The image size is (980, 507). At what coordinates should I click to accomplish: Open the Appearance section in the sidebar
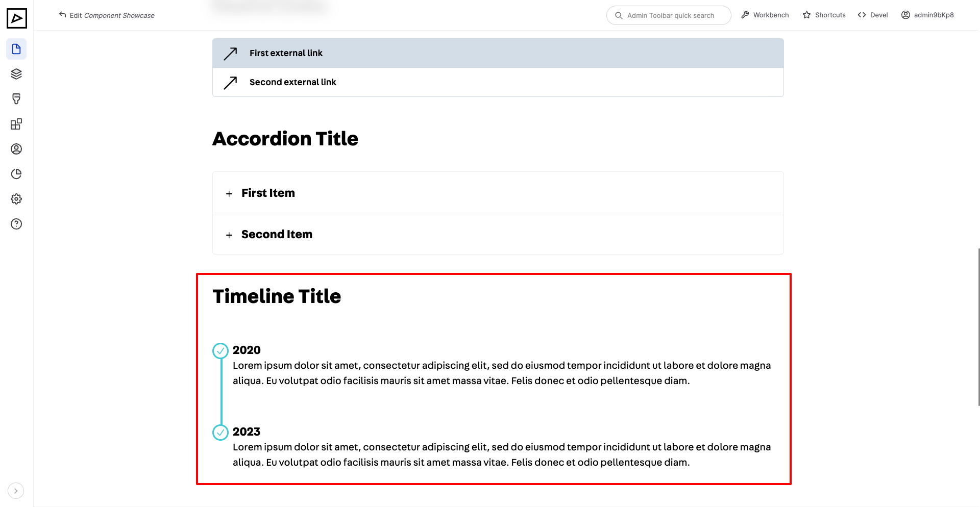click(16, 98)
